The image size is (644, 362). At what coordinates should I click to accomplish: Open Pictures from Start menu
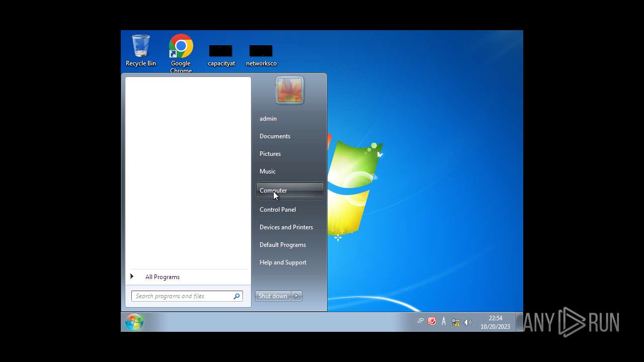pyautogui.click(x=289, y=154)
